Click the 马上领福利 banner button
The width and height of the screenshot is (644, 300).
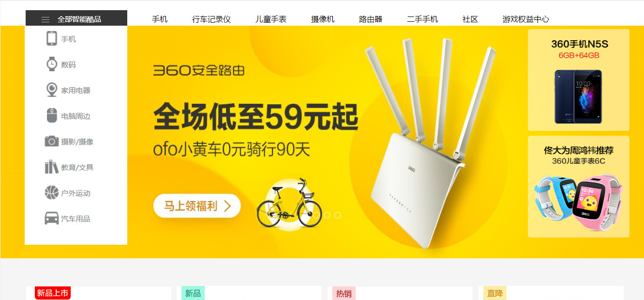click(197, 206)
